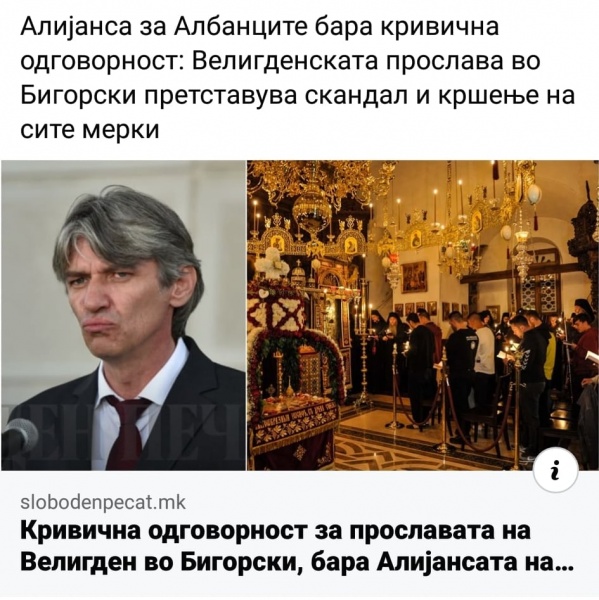Click the golden chandelier in church photo
599x600 pixels.
pos(311,203)
